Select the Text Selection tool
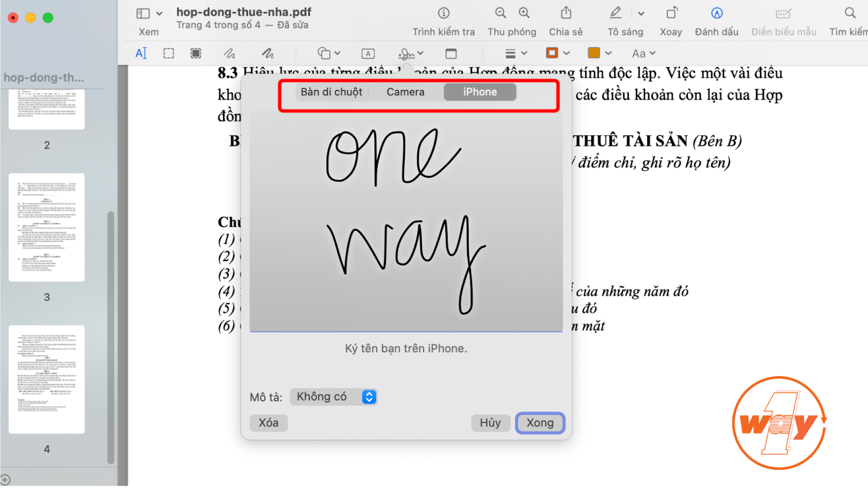The height and width of the screenshot is (488, 868). (141, 53)
